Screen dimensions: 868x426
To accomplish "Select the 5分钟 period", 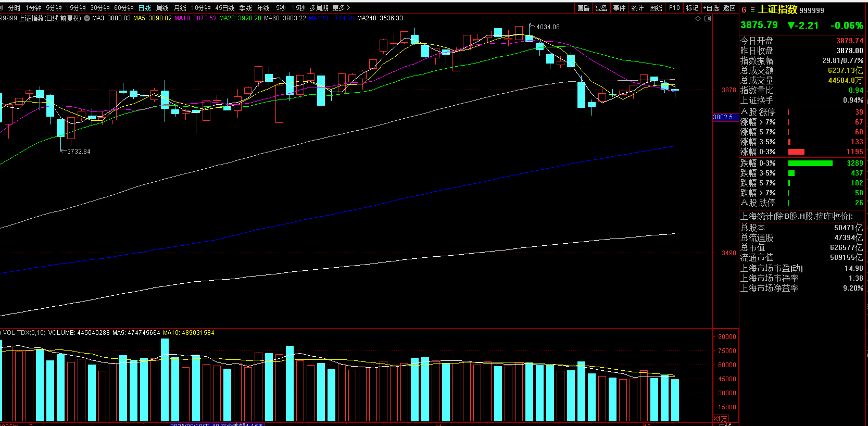I will point(54,8).
